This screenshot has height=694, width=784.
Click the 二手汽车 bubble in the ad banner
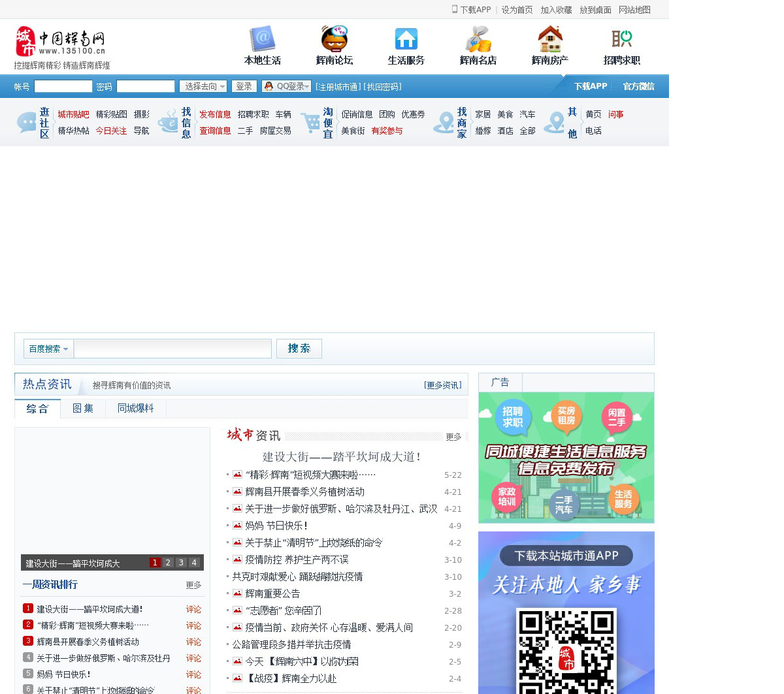(x=564, y=504)
